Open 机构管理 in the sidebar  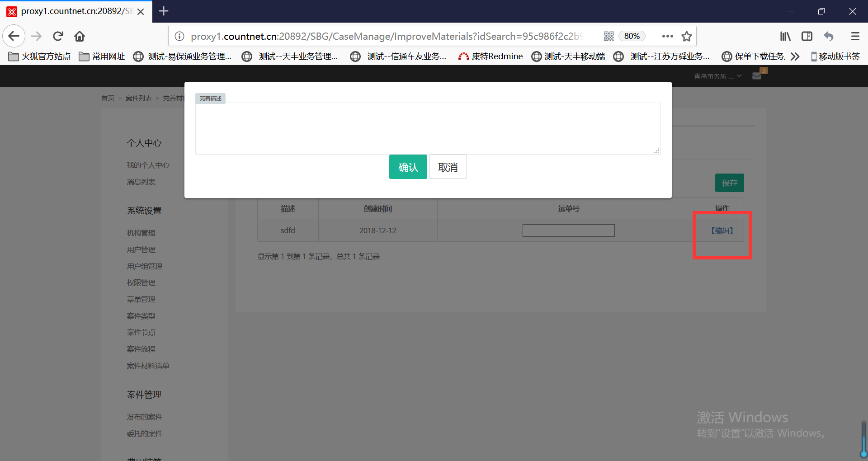coord(141,233)
